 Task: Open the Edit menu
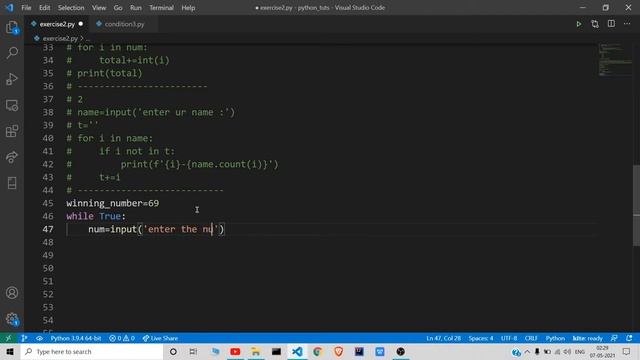[44, 8]
